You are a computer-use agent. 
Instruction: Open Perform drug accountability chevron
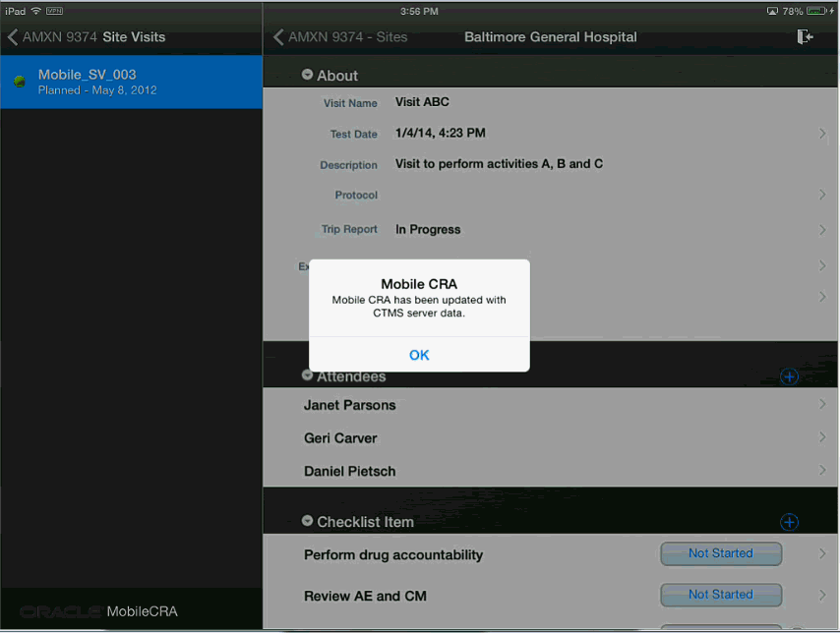click(x=822, y=553)
